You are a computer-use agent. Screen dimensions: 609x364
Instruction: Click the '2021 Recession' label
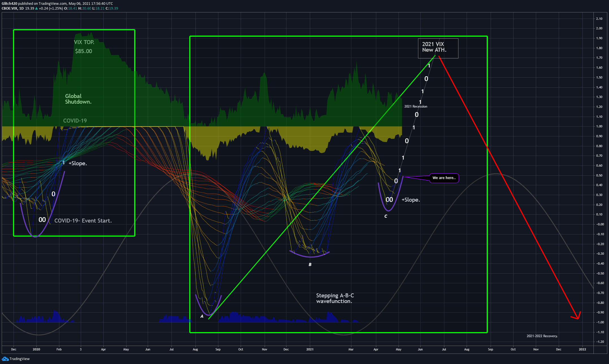point(416,106)
